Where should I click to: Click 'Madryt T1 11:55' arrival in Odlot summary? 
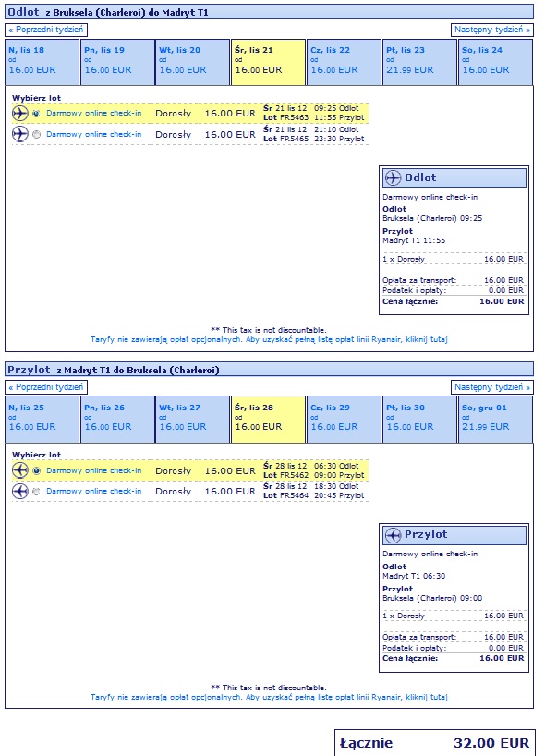click(x=414, y=240)
